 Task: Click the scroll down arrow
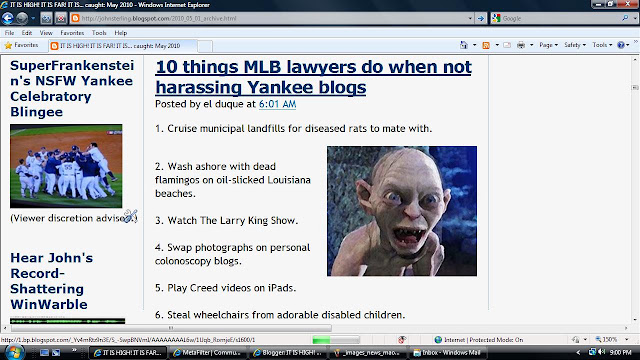[635, 320]
